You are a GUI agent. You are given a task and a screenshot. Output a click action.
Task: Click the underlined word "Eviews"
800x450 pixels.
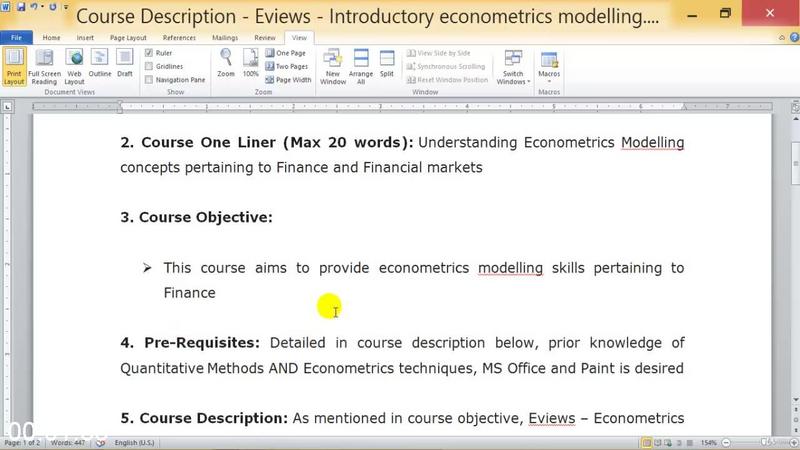[x=552, y=418]
